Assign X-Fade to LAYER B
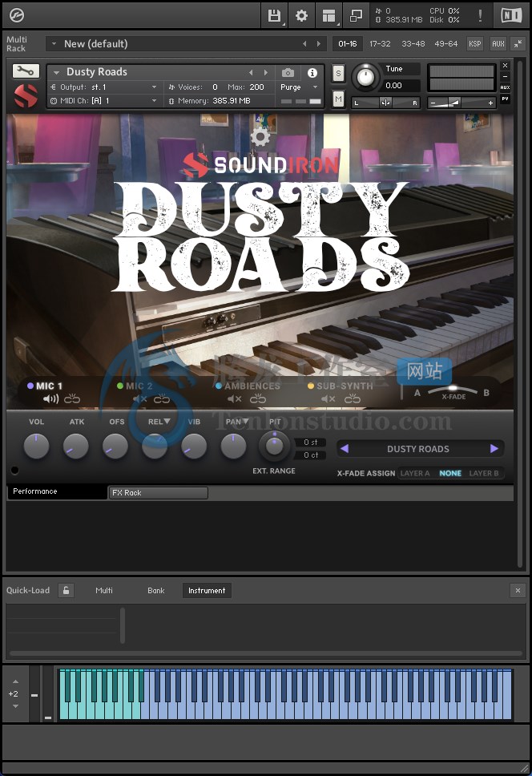This screenshot has width=532, height=776. pyautogui.click(x=484, y=473)
